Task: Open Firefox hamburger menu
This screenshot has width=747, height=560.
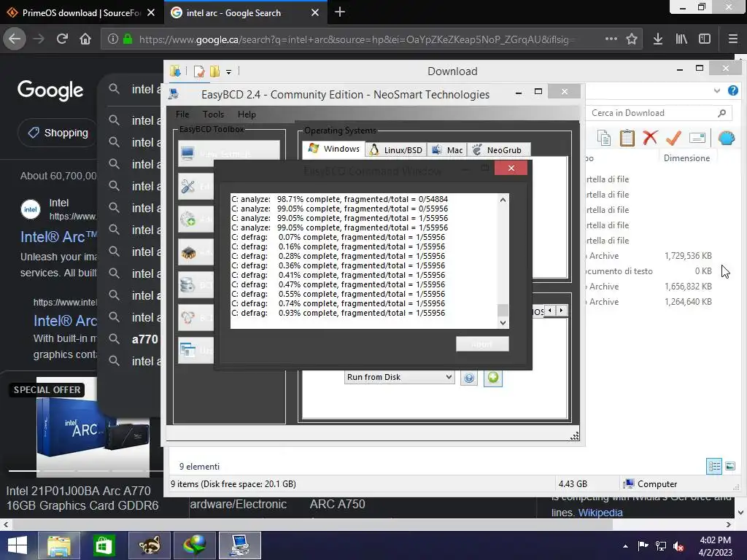Action: 732,39
